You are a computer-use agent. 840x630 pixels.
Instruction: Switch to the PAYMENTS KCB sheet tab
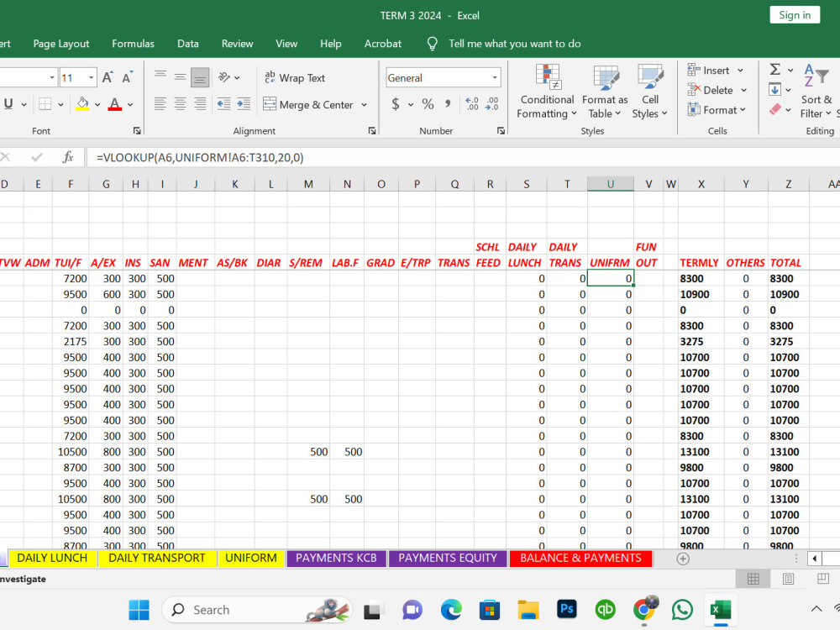pos(337,559)
